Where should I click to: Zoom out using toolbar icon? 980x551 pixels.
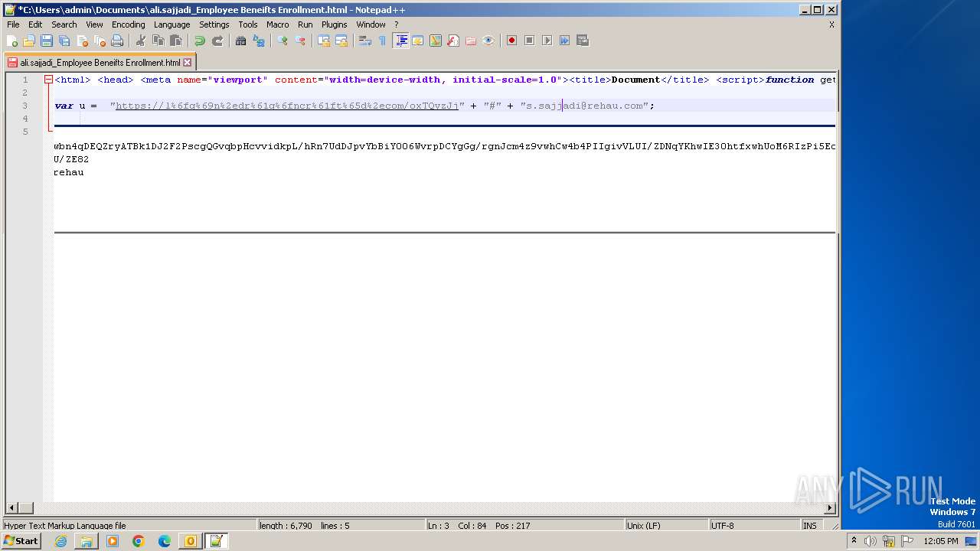click(x=300, y=41)
